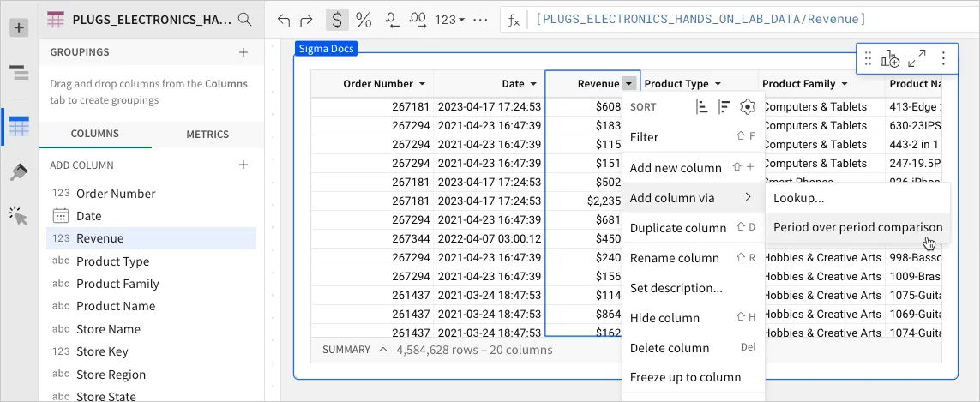Click the drag handle on element toolbar
Image resolution: width=980 pixels, height=402 pixels.
[x=868, y=59]
